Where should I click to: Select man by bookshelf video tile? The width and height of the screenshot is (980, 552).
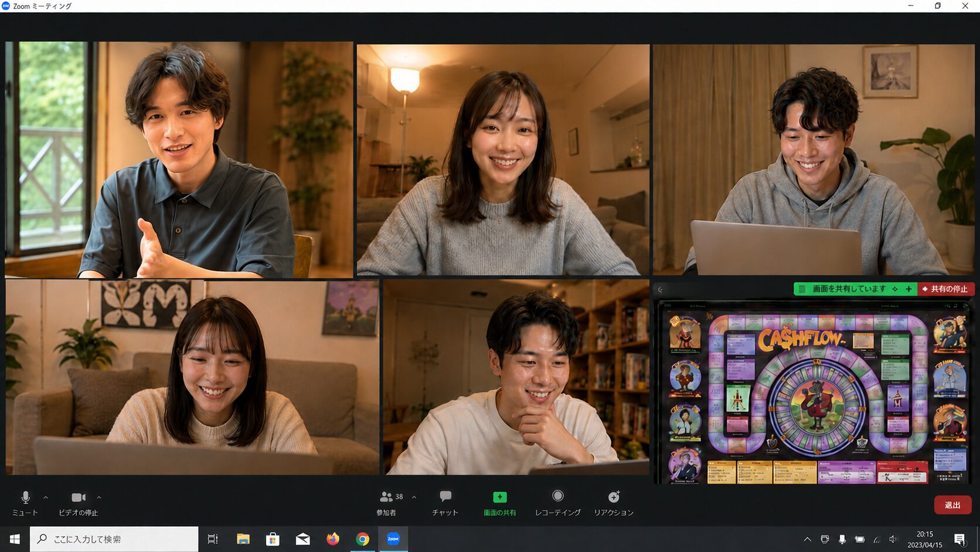(516, 377)
